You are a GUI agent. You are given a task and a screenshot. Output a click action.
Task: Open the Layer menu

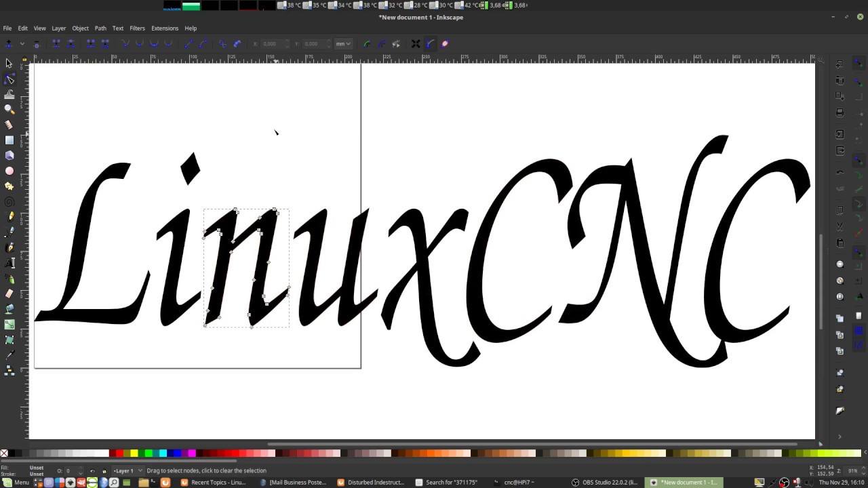59,28
